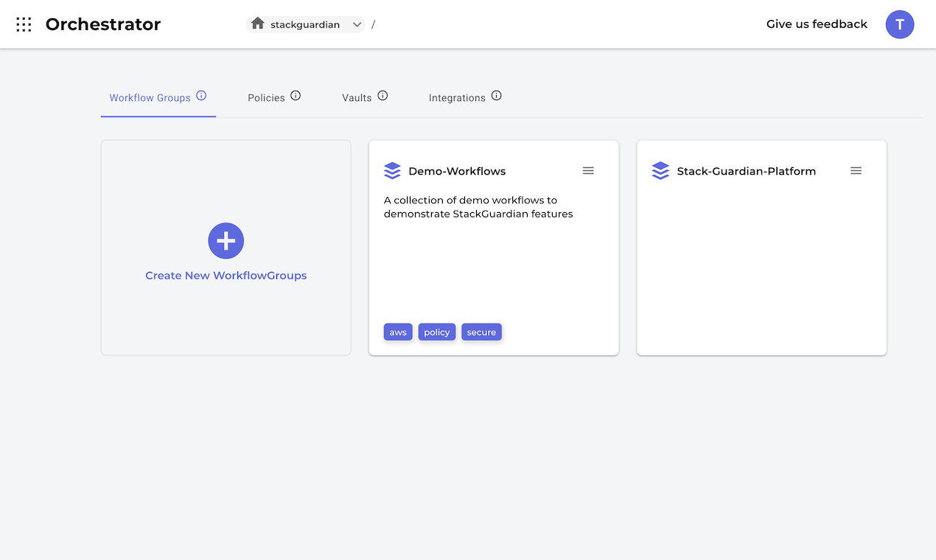
Task: Show info icon next to Vaults
Action: 383,96
